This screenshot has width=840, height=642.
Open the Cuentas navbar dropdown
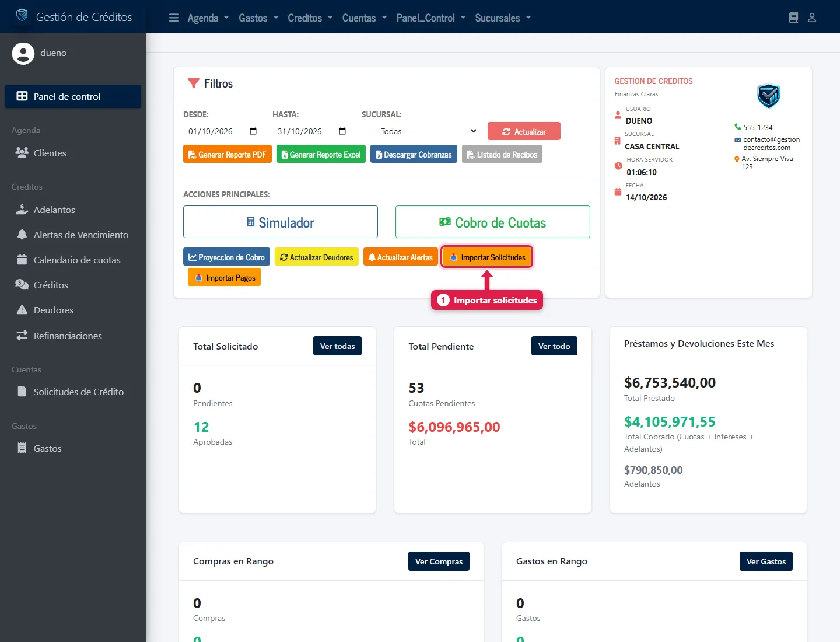click(x=365, y=18)
